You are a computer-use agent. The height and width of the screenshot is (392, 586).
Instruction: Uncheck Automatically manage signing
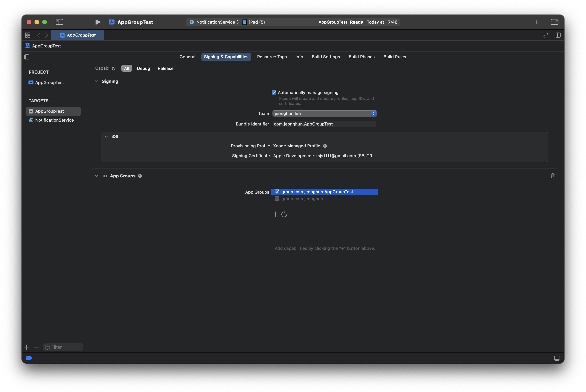click(274, 93)
